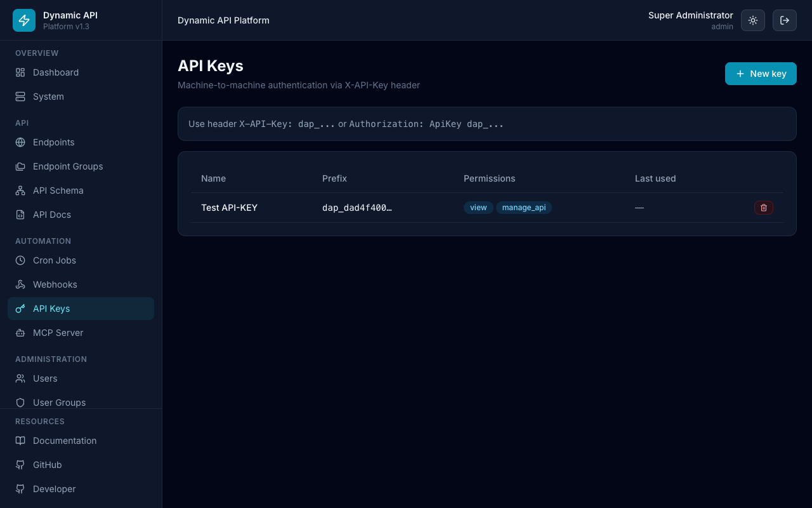Click the plus icon on New key

point(740,74)
